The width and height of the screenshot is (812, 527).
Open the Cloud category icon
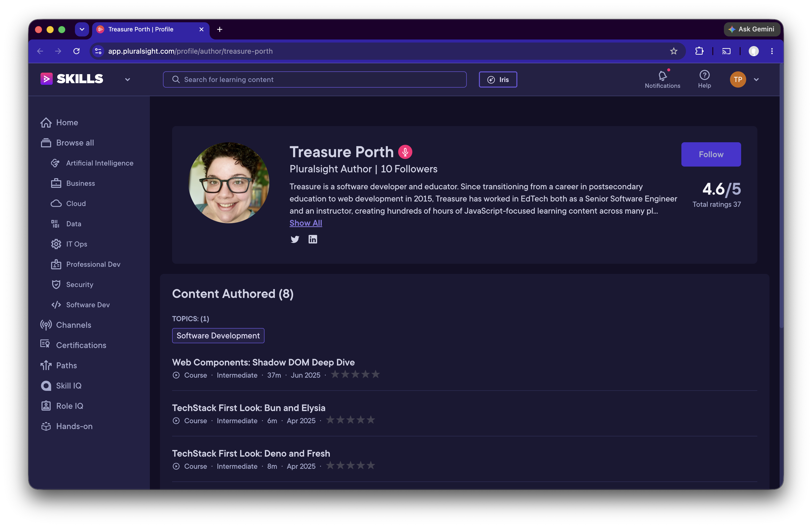coord(56,203)
